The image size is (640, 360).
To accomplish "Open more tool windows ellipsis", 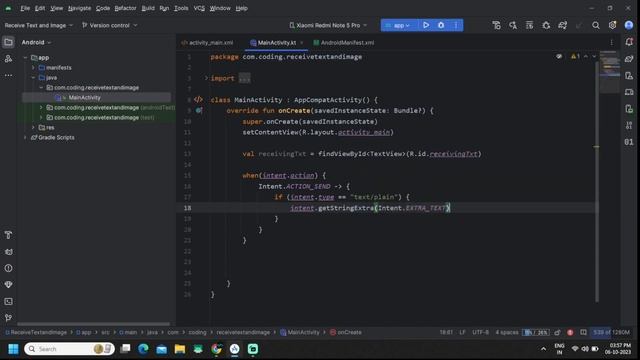I will click(x=8, y=76).
